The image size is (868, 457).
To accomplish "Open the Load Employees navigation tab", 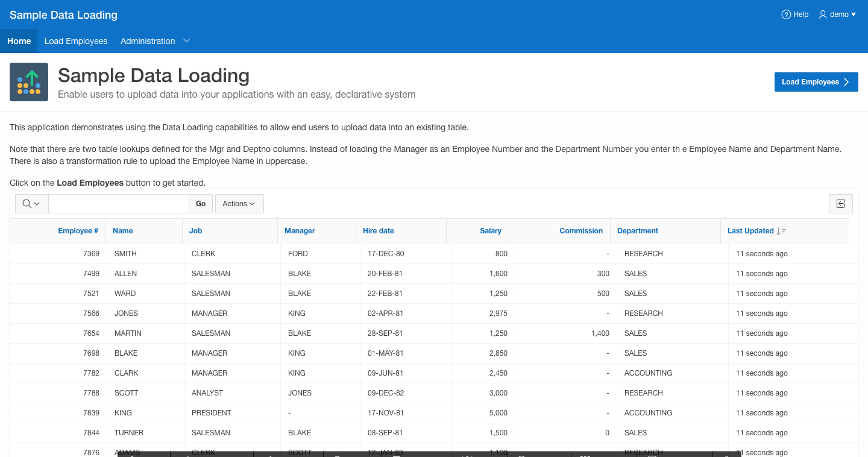I will coord(76,41).
